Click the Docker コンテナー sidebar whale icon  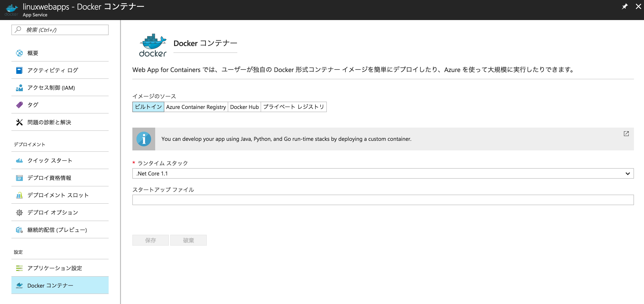(x=19, y=286)
